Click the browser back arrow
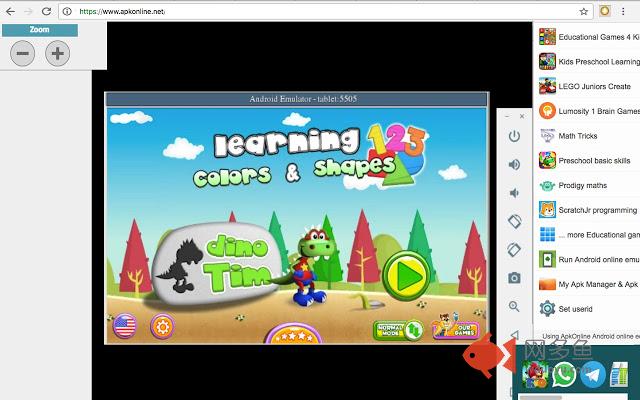Screen dimensions: 640x400 pos(10,11)
